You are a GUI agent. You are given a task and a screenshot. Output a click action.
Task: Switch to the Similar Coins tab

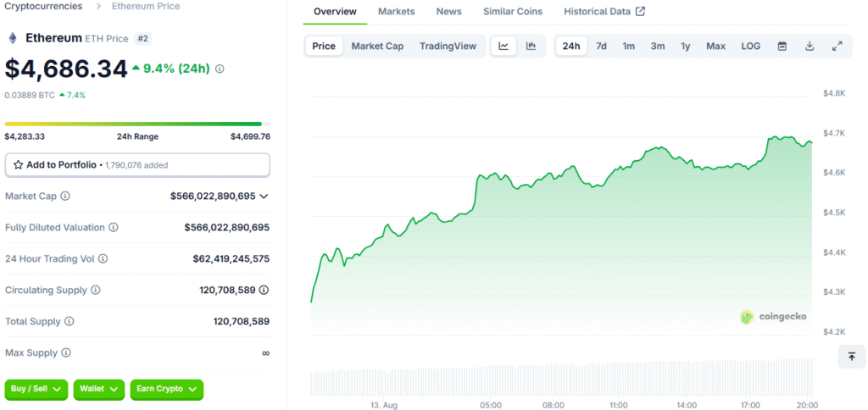tap(513, 12)
